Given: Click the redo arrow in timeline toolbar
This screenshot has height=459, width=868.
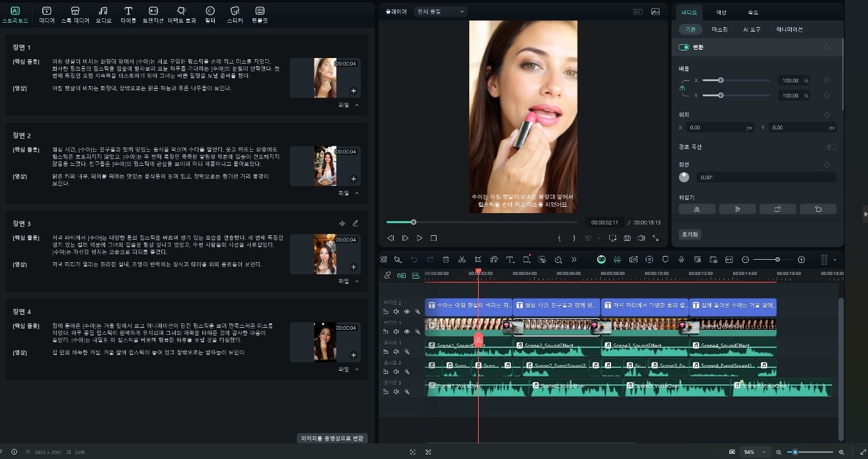Looking at the screenshot, I should tap(430, 259).
